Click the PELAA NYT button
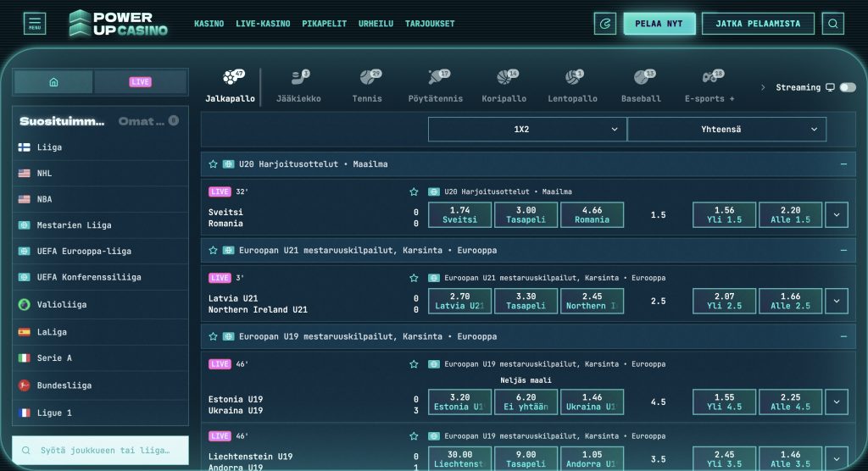This screenshot has width=868, height=471. tap(659, 24)
